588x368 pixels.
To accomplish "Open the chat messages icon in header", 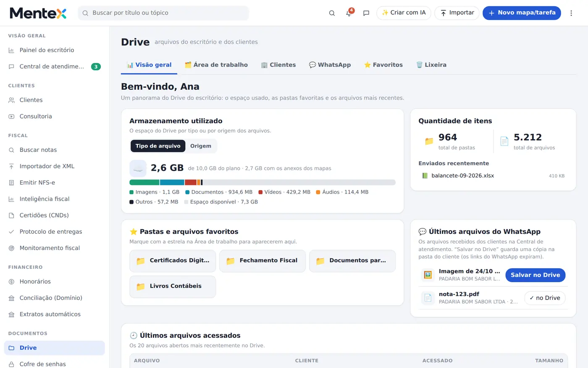I will point(366,13).
